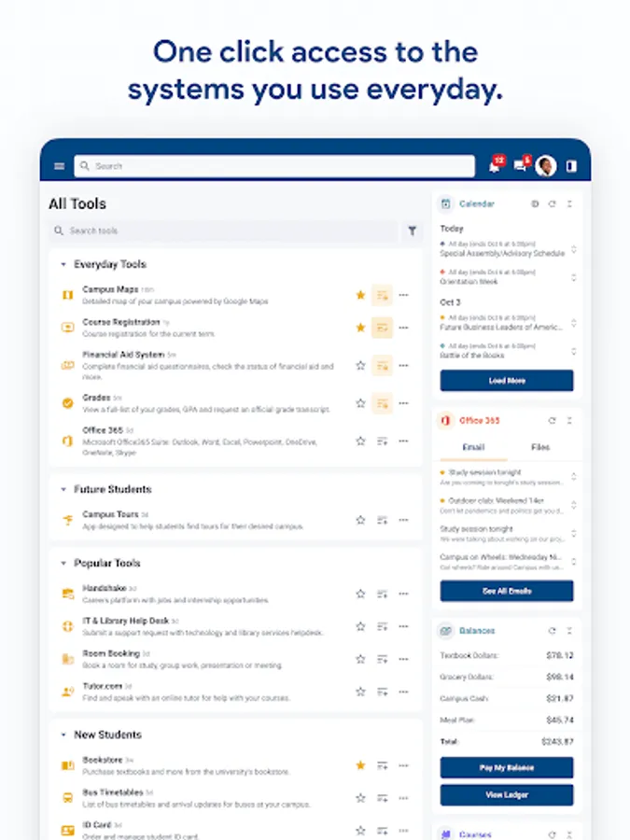Click Grades add-to-list icon
The width and height of the screenshot is (630, 840).
[x=382, y=403]
